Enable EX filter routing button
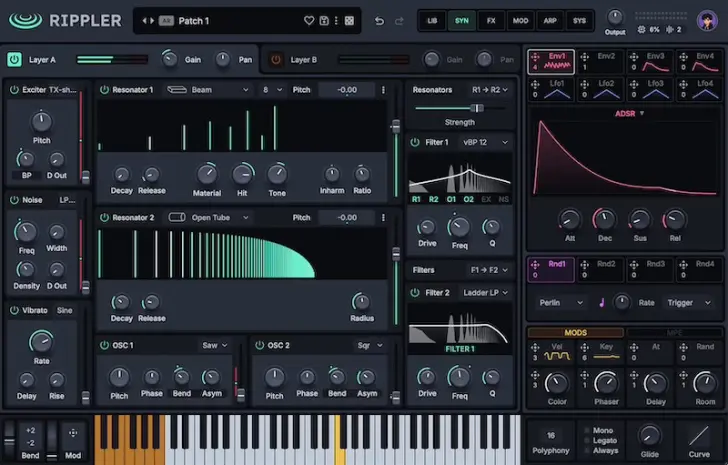728x465 pixels. (486, 199)
